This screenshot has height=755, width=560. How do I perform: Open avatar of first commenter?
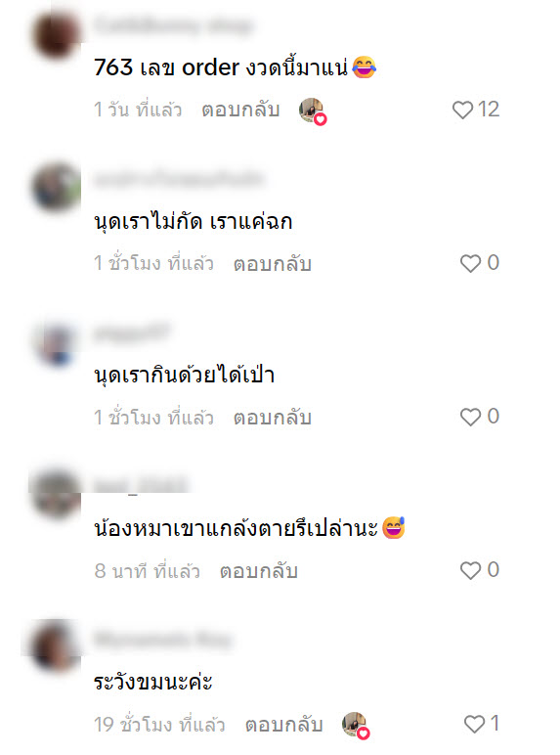[x=57, y=35]
